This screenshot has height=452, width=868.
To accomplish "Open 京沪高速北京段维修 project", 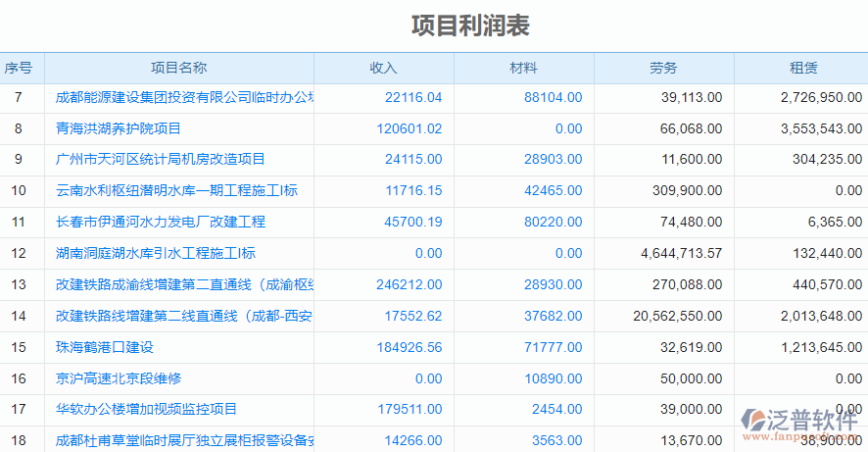I will (x=119, y=378).
